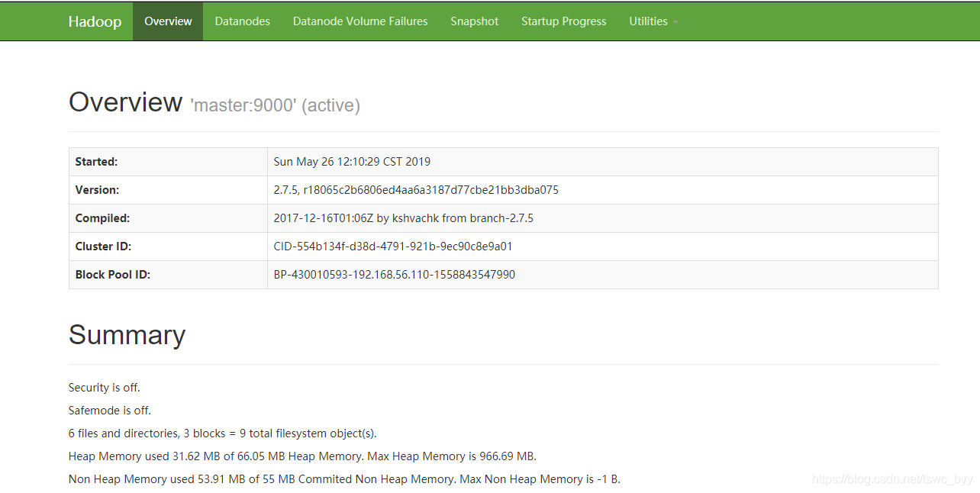Go to the Snapshot tab

click(475, 21)
